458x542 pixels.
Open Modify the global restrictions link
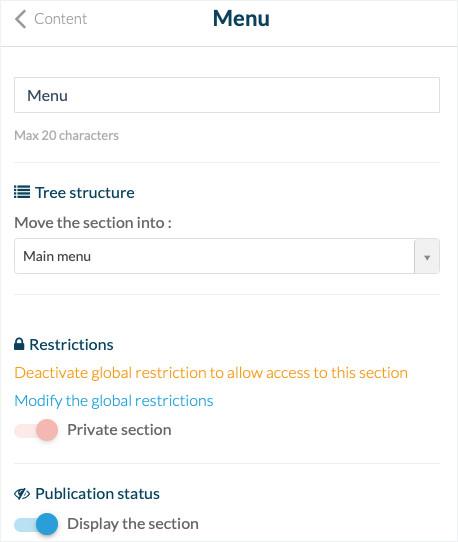114,401
